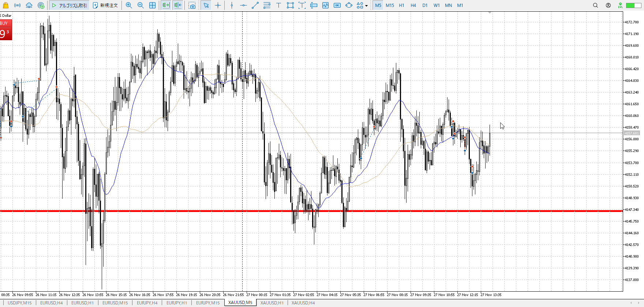
Task: Select the text label tool
Action: tap(278, 5)
